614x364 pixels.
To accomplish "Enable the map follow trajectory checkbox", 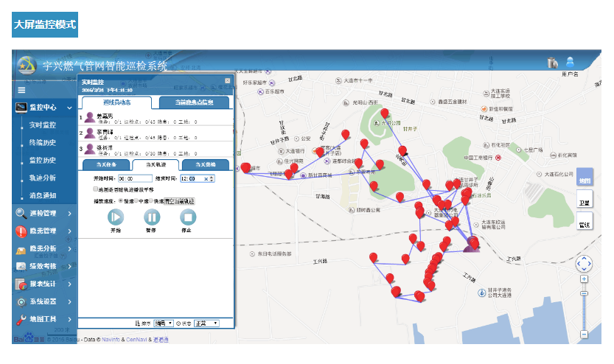I will click(x=96, y=189).
